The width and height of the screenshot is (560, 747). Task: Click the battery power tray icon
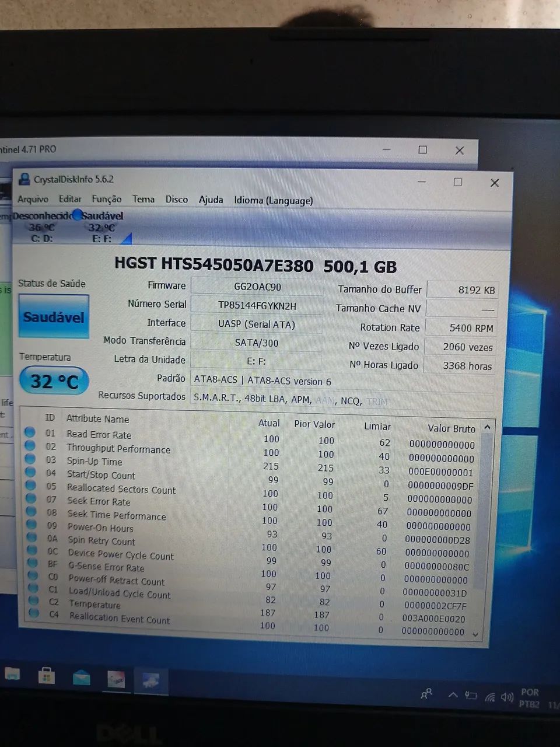click(470, 696)
